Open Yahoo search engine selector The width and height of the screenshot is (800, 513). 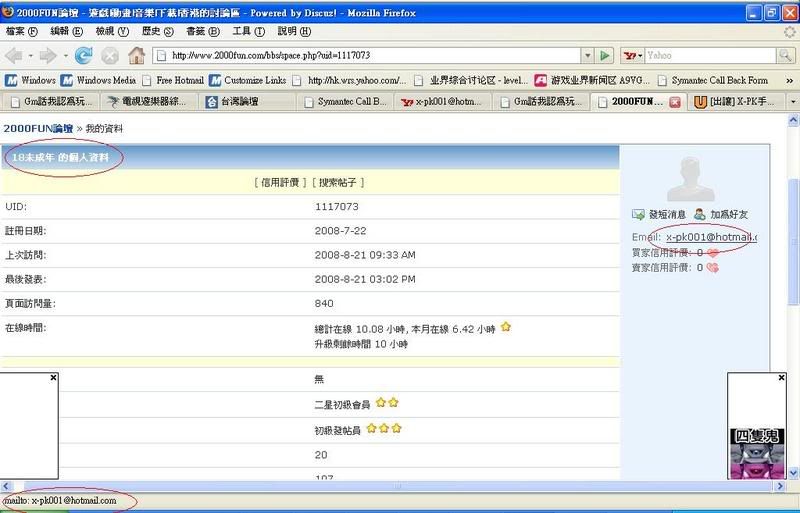633,55
